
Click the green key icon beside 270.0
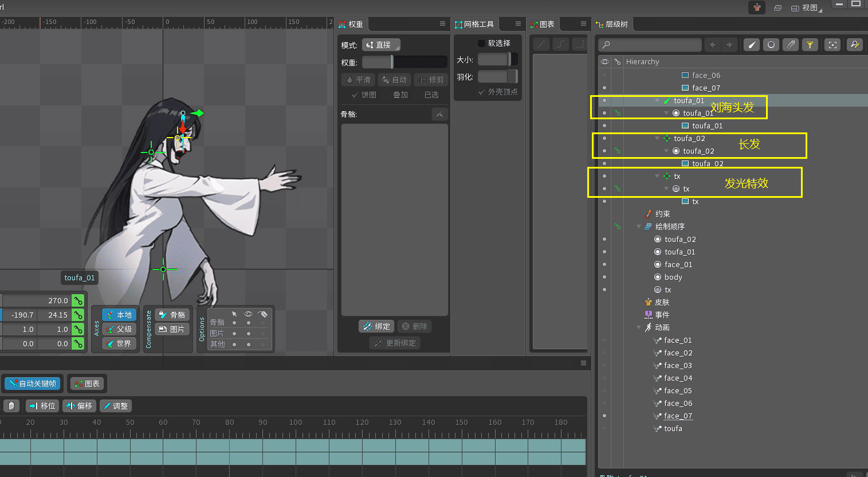coord(78,300)
